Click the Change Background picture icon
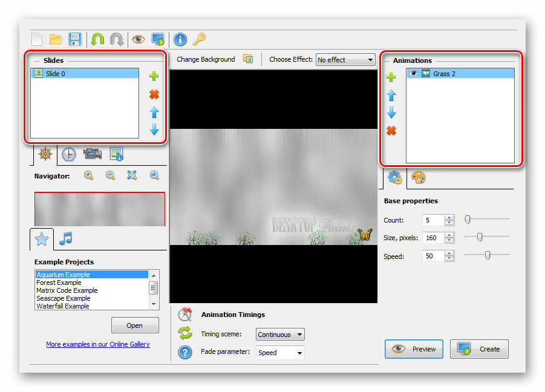Screen dimensions: 545x392 [248, 59]
